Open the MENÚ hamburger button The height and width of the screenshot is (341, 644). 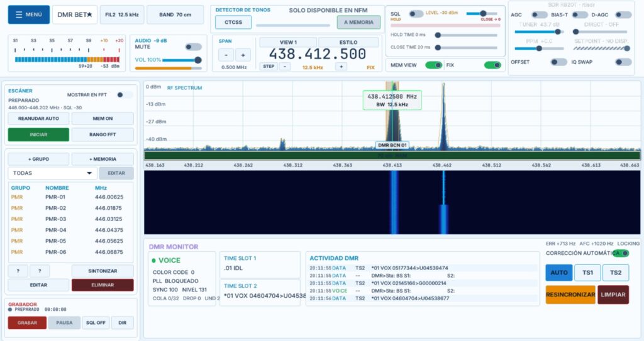[29, 14]
